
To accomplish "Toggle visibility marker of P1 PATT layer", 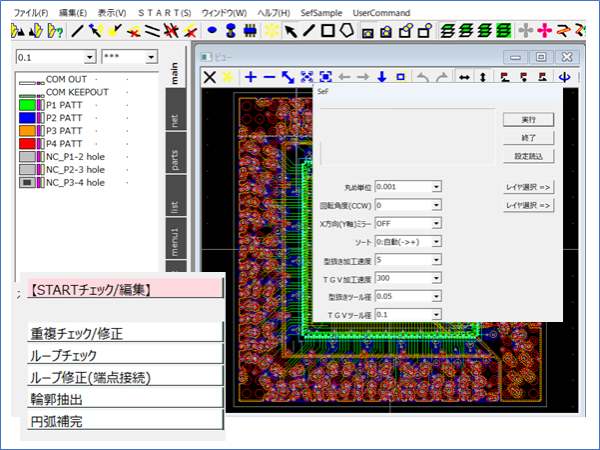I will pyautogui.click(x=41, y=105).
